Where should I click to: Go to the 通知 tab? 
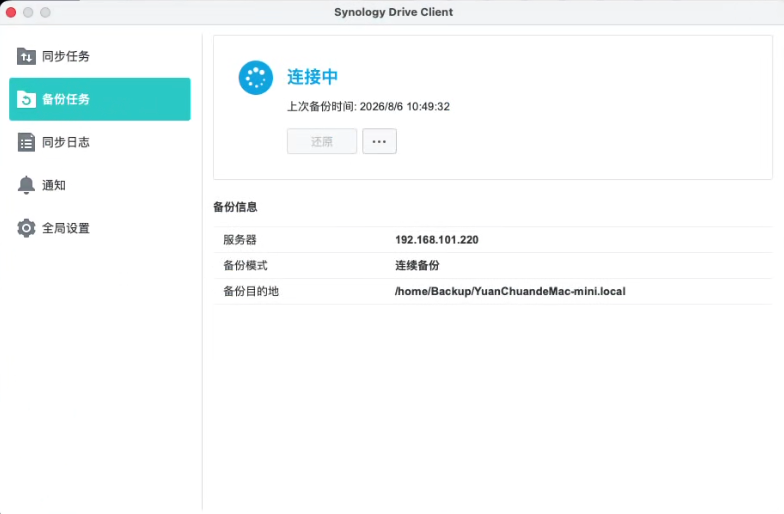tap(100, 185)
